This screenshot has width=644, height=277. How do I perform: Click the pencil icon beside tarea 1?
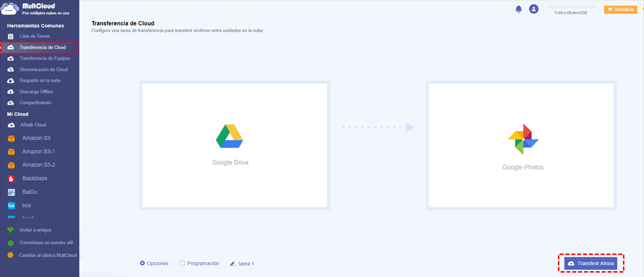coord(233,264)
